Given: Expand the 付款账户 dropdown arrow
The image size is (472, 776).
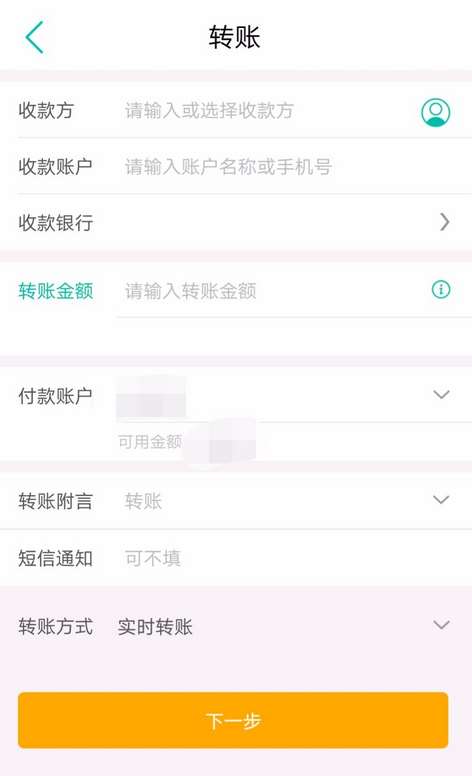Looking at the screenshot, I should coord(441,394).
